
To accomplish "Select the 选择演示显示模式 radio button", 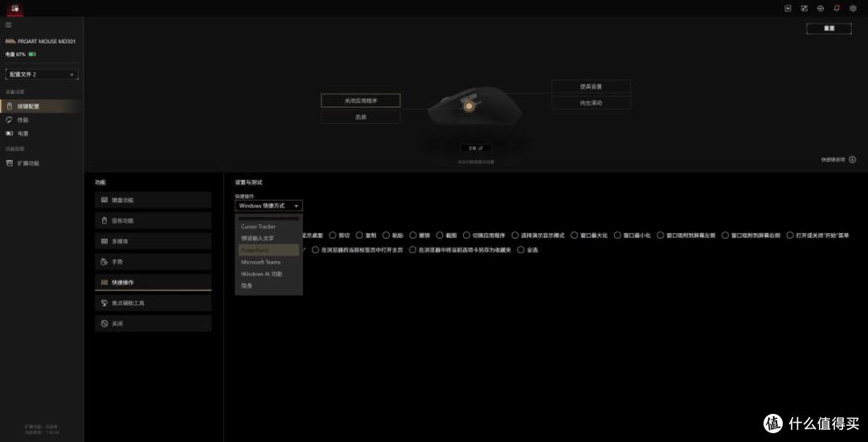I will 515,235.
